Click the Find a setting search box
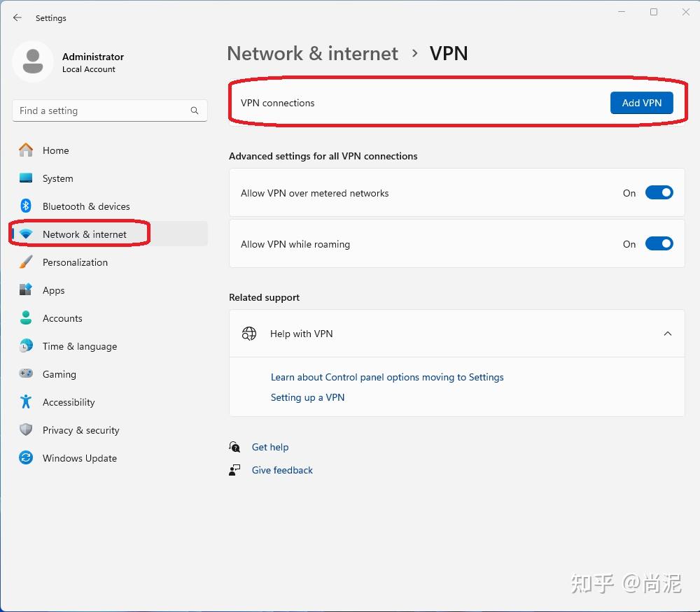The width and height of the screenshot is (700, 612). point(110,111)
